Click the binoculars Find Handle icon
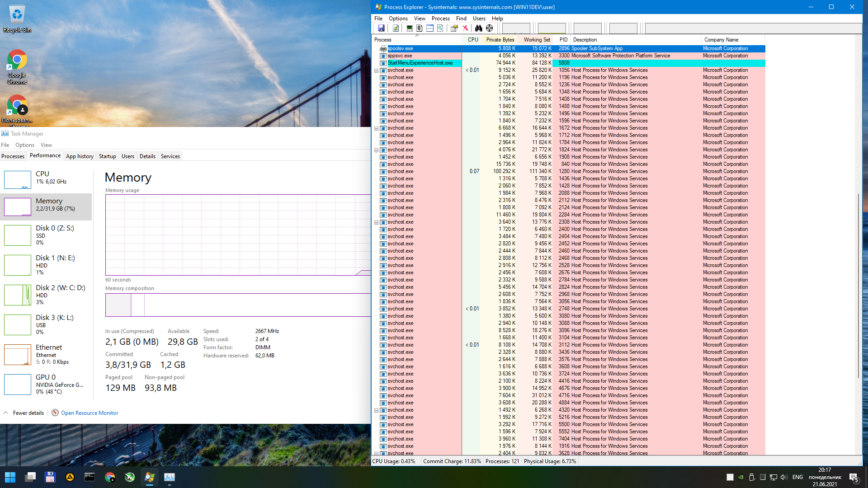868x488 pixels. 478,28
